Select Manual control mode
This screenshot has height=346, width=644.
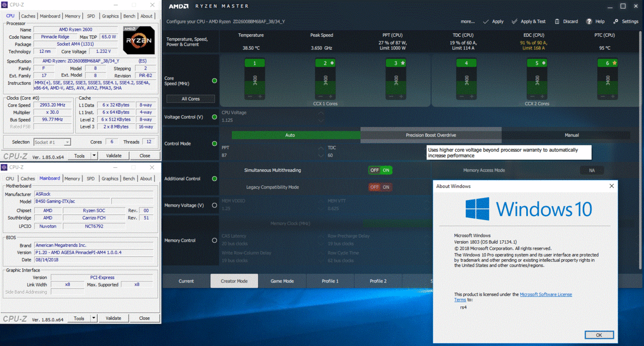click(572, 135)
